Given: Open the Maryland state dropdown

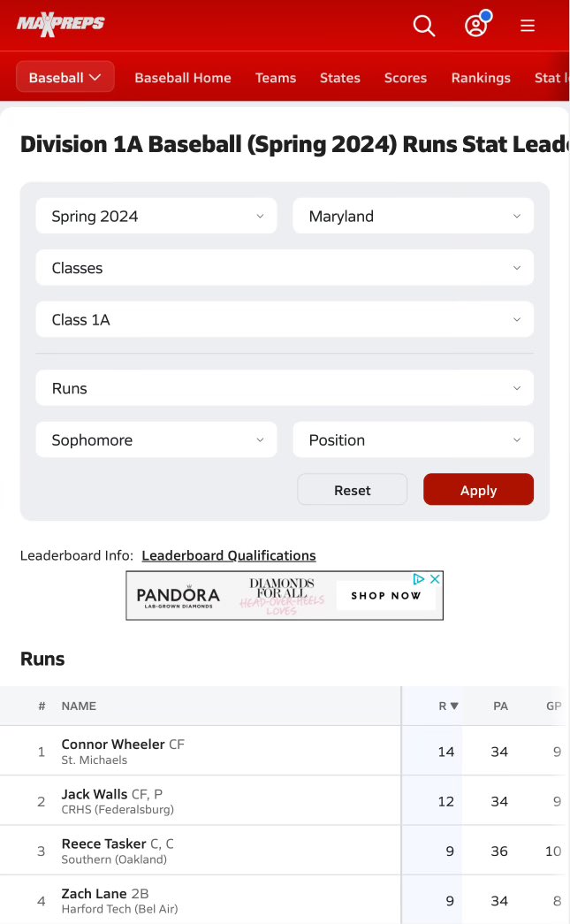Looking at the screenshot, I should 414,217.
